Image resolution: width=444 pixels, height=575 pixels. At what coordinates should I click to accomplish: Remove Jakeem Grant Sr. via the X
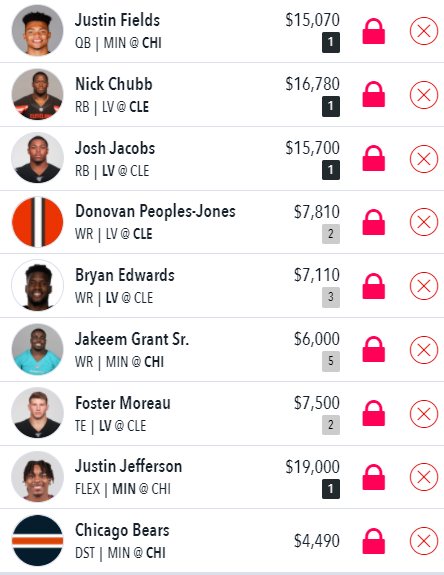point(423,349)
